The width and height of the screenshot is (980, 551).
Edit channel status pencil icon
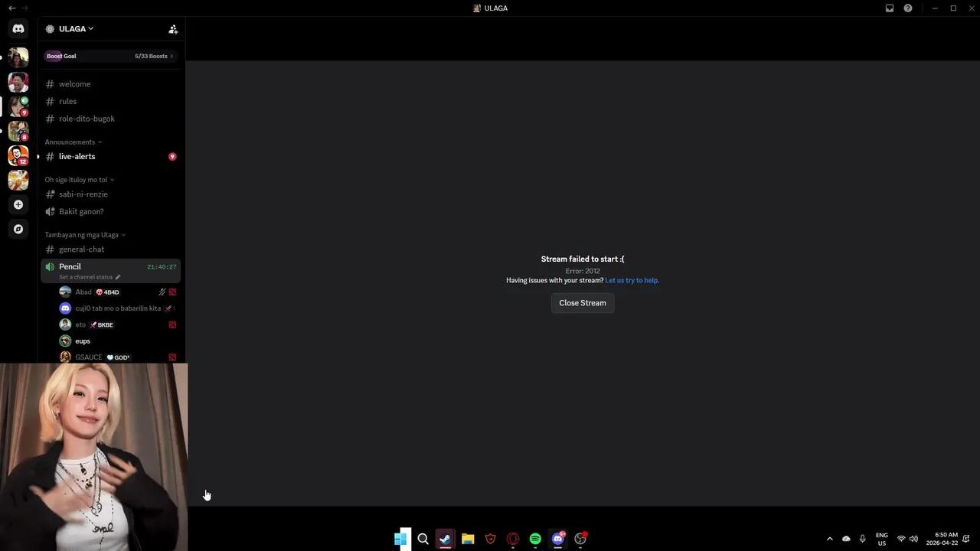pyautogui.click(x=118, y=277)
